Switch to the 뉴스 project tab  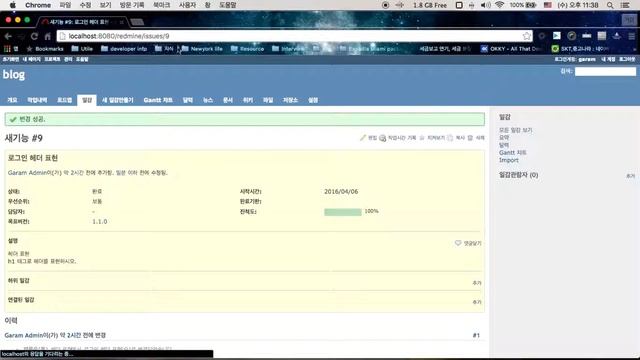[208, 100]
